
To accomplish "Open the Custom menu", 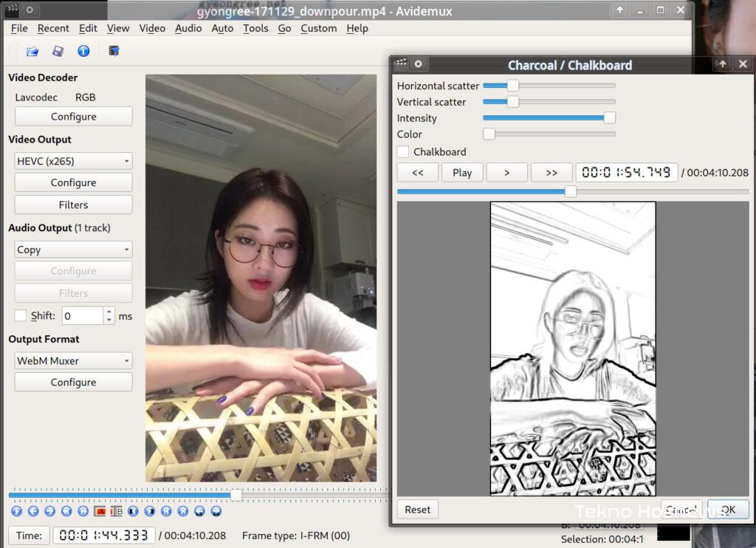I will pyautogui.click(x=318, y=28).
